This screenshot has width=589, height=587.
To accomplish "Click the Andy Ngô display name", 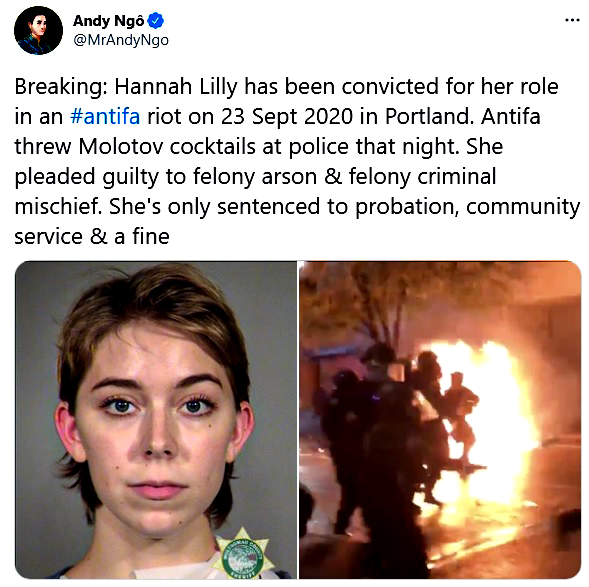I will coord(109,21).
